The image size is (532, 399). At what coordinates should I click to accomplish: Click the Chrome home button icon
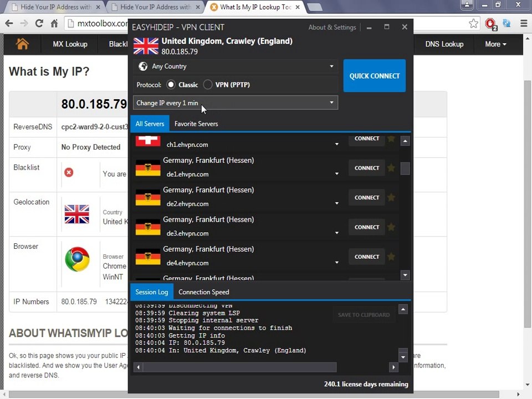point(54,23)
